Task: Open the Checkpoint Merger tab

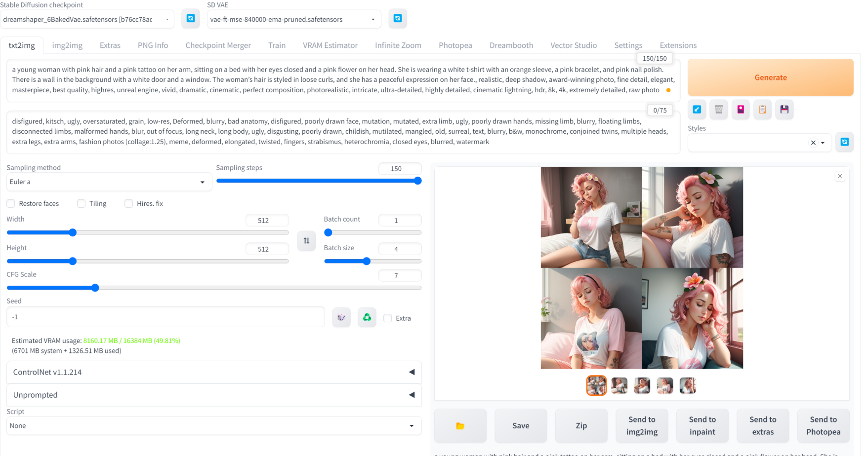Action: click(x=218, y=45)
